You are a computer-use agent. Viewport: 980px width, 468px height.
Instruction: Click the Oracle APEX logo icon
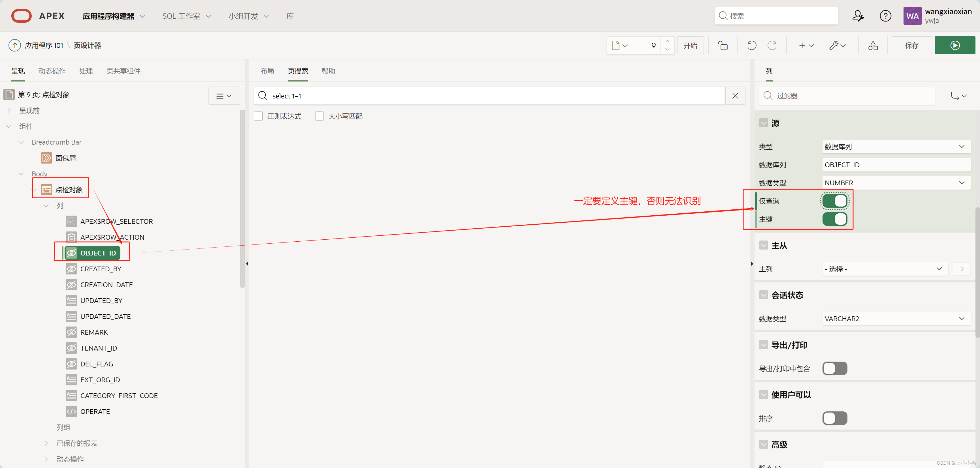point(22,16)
